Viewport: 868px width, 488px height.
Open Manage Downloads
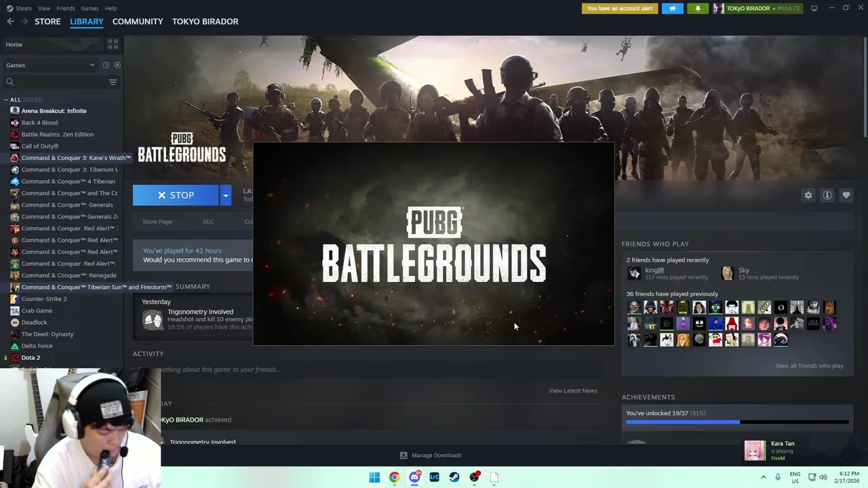point(431,455)
